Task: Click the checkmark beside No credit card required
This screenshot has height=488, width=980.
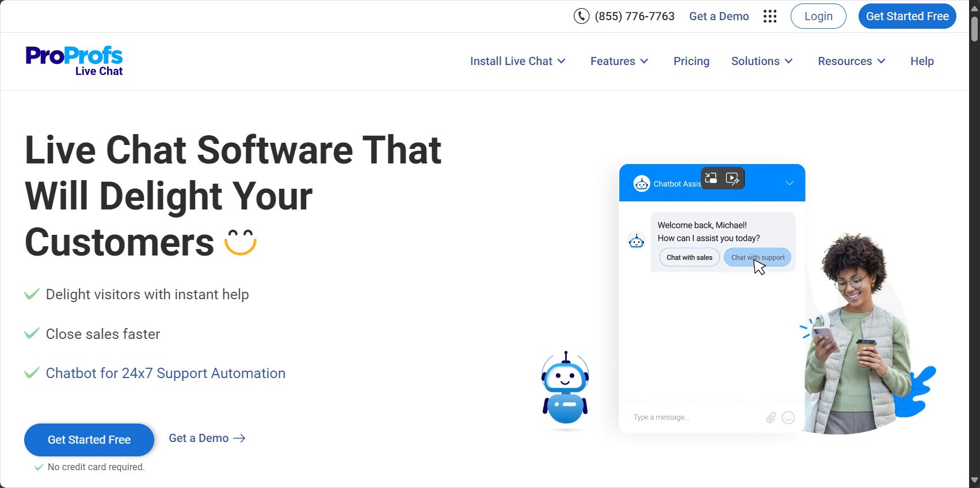Action: [x=39, y=467]
